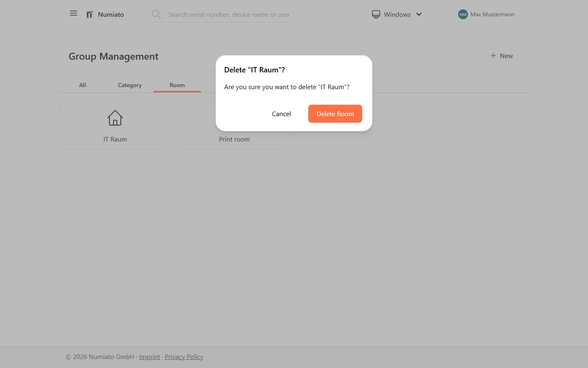Click the Numiato logo icon
Image resolution: width=588 pixels, height=368 pixels.
[x=89, y=14]
